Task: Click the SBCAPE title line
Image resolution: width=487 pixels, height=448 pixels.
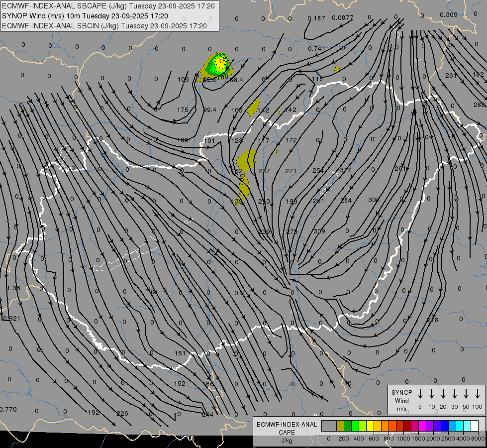Action: click(x=108, y=6)
